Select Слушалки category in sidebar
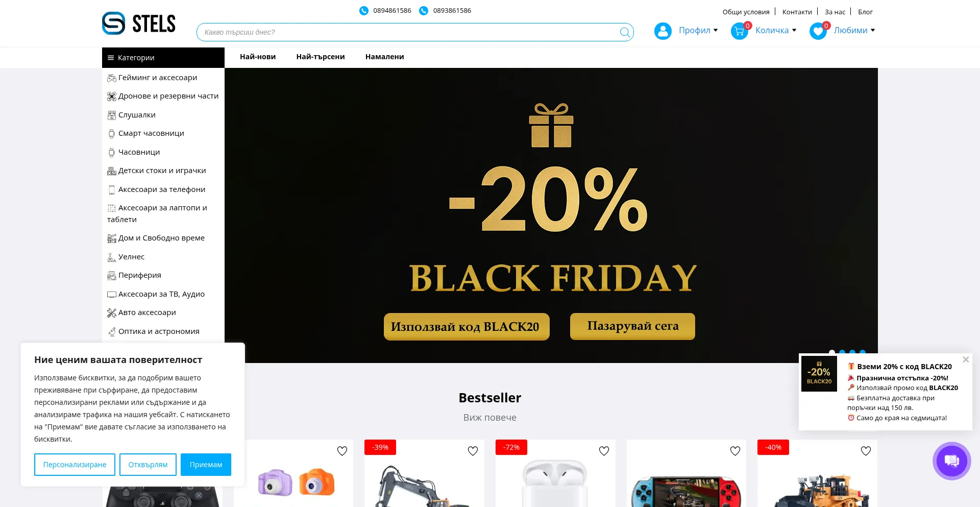Viewport: 980px width, 507px height. coord(137,115)
